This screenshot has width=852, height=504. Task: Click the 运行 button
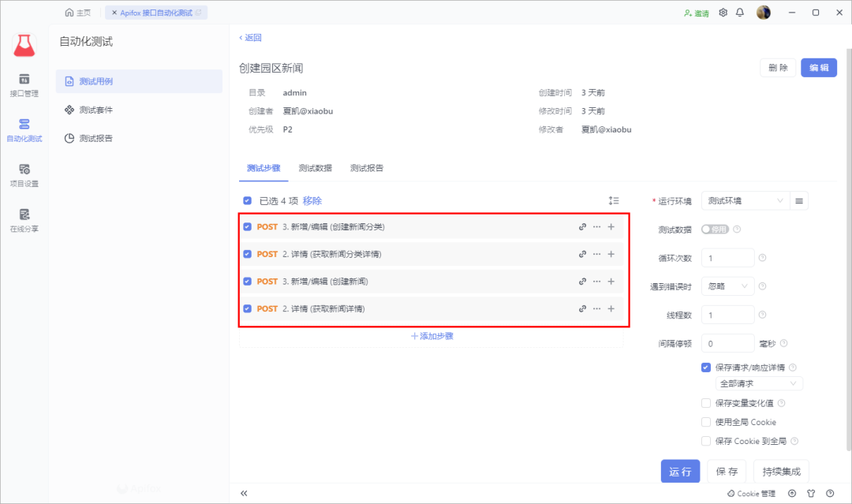click(x=679, y=471)
